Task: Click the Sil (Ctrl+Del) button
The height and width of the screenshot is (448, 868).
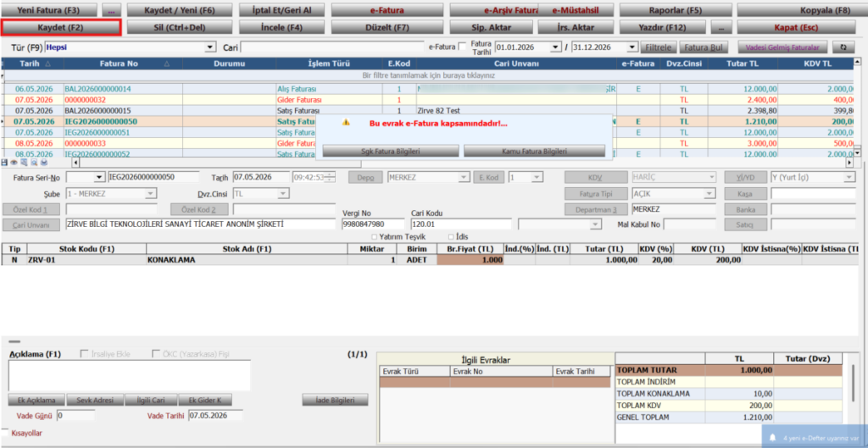Action: pyautogui.click(x=178, y=27)
